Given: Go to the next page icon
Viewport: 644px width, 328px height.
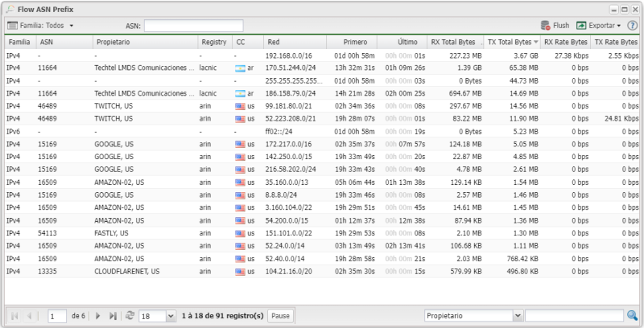Looking at the screenshot, I should 97,316.
